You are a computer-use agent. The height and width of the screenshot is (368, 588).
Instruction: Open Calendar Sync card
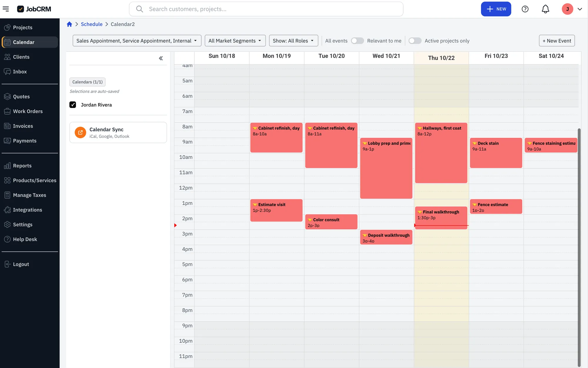[x=118, y=132]
